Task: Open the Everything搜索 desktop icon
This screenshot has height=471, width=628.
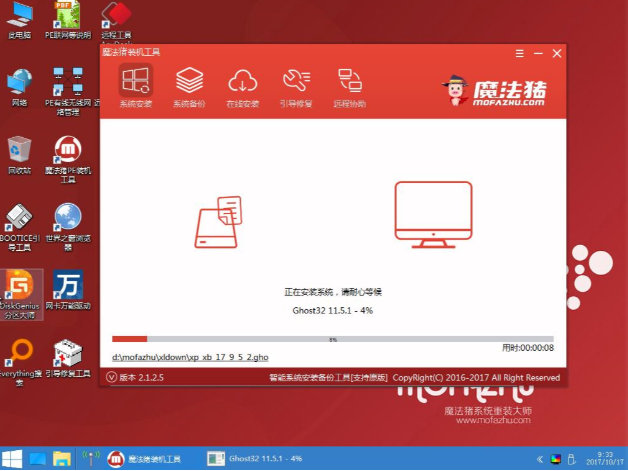Action: coord(20,362)
